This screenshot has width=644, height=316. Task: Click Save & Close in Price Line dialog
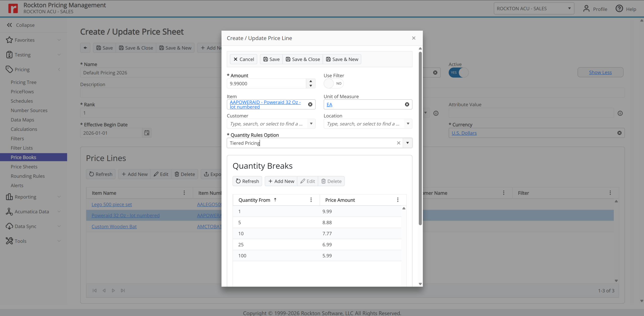click(303, 59)
